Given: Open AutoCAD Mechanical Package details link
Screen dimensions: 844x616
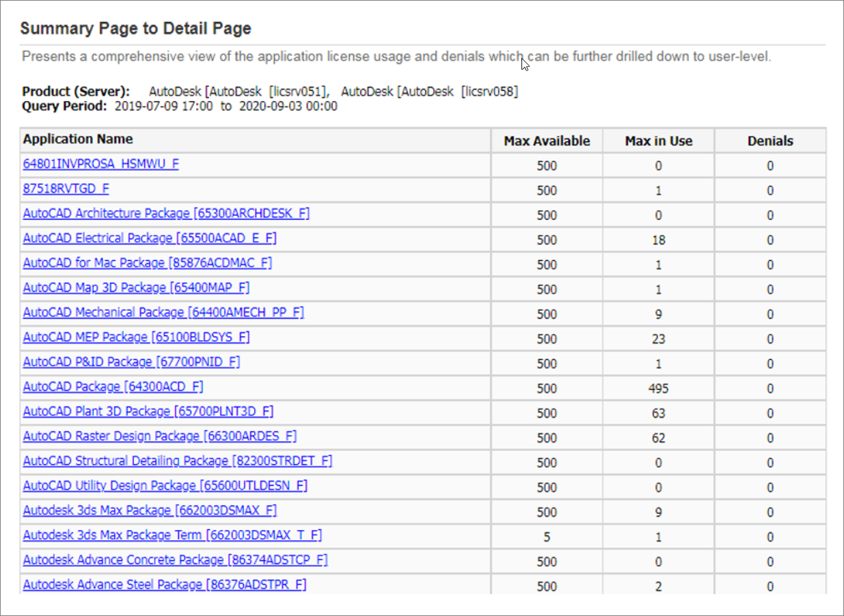Looking at the screenshot, I should point(163,312).
